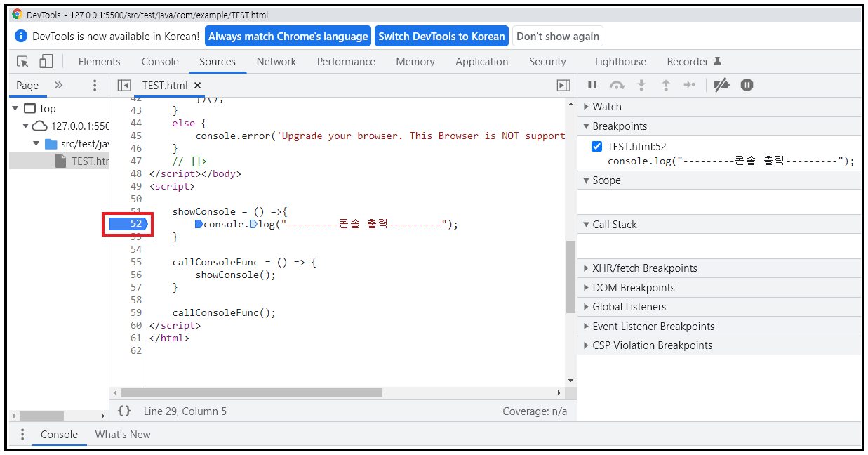This screenshot has width=868, height=455.
Task: Expand XHR/fetch Breakpoints section
Action: (719, 268)
